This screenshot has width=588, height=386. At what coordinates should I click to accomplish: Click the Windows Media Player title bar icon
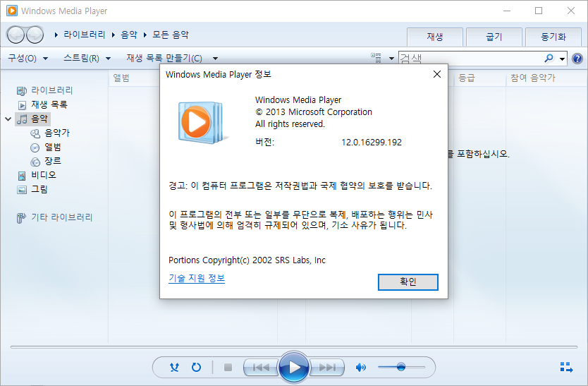[x=11, y=11]
